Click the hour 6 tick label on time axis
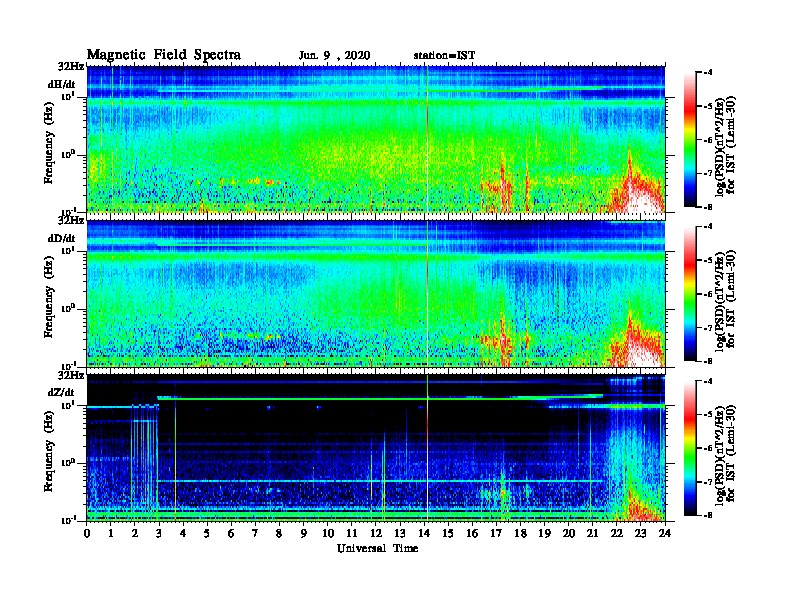Image resolution: width=792 pixels, height=612 pixels. pyautogui.click(x=231, y=534)
